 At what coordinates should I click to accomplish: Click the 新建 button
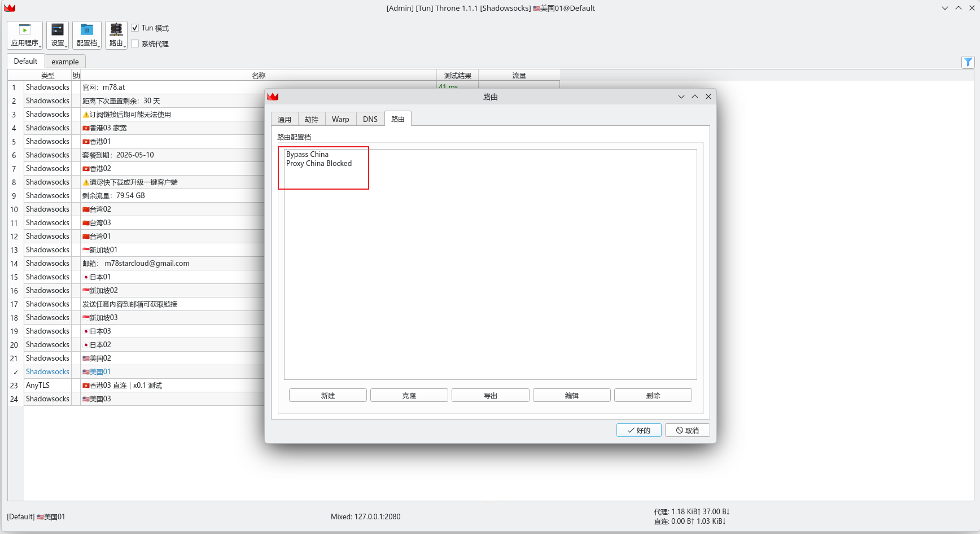point(328,396)
